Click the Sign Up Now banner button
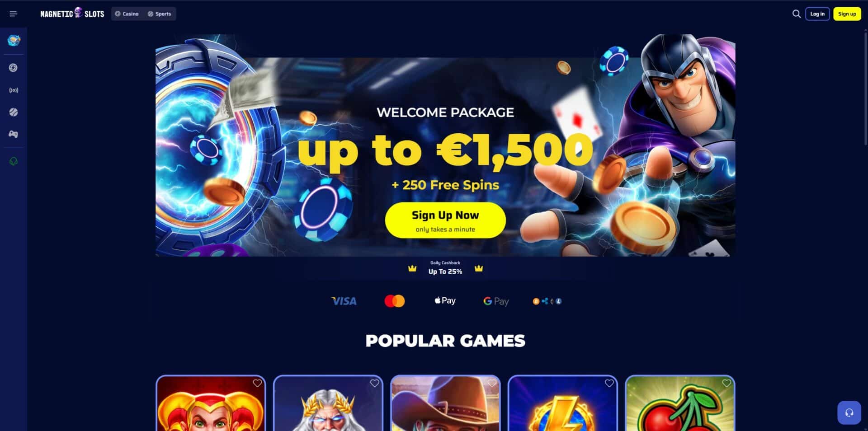Viewport: 868px width, 431px height. [x=445, y=220]
